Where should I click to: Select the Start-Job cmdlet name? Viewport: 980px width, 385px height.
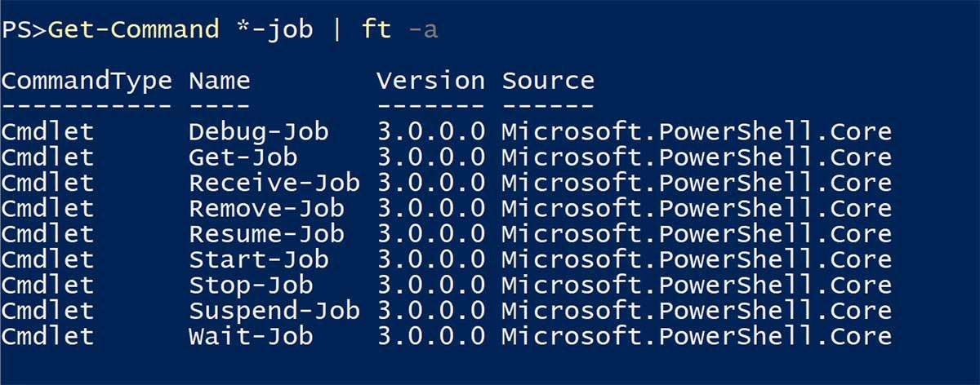point(259,259)
